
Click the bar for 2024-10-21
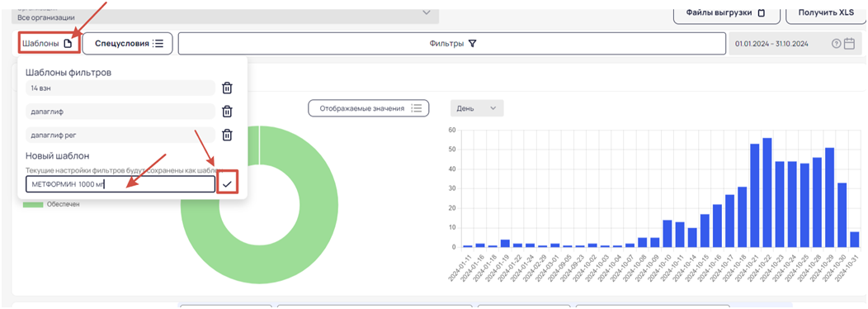click(754, 195)
